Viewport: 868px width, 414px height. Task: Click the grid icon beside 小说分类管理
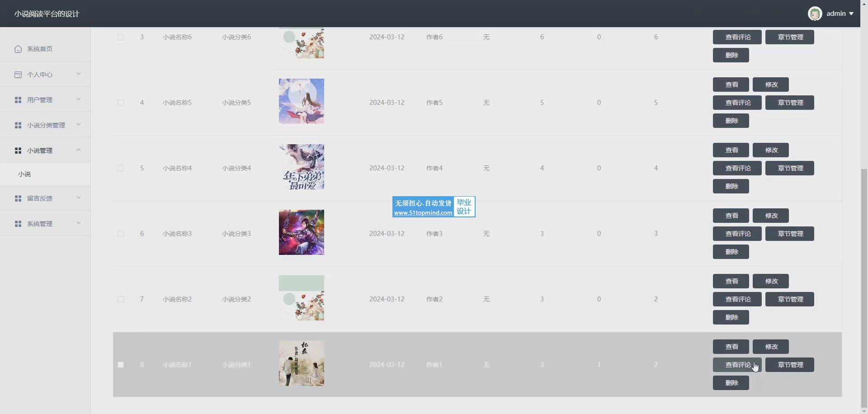pos(18,125)
